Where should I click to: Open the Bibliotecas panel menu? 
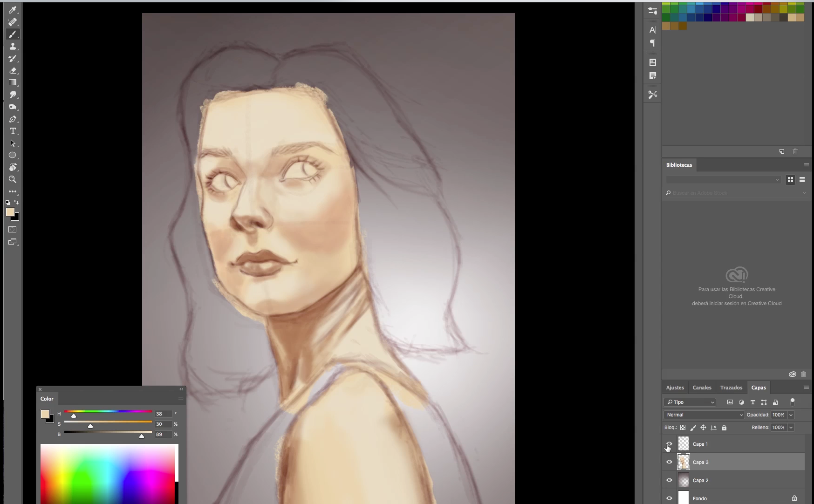coord(807,165)
